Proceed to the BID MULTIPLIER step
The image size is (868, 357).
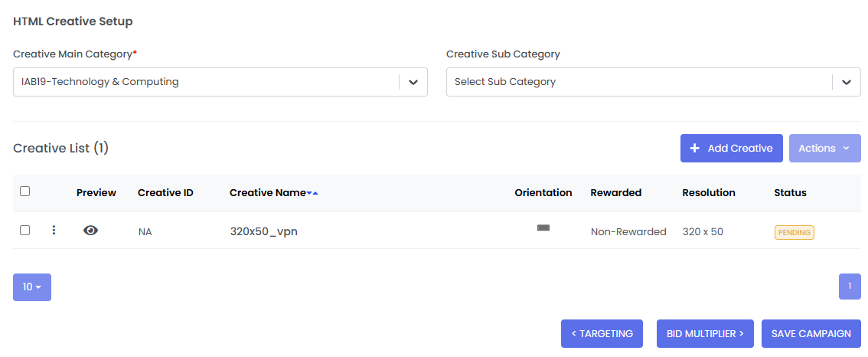coord(705,334)
